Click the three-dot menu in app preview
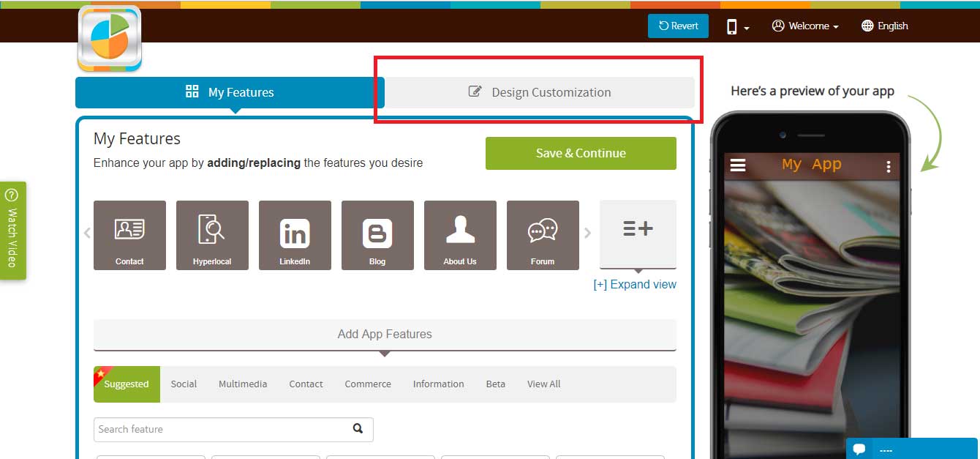The height and width of the screenshot is (459, 980). (x=887, y=167)
